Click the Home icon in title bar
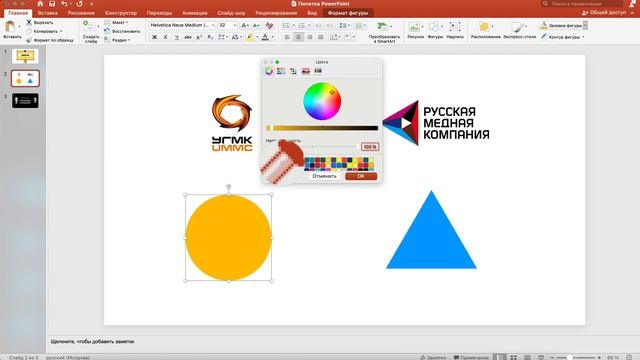 (x=40, y=4)
